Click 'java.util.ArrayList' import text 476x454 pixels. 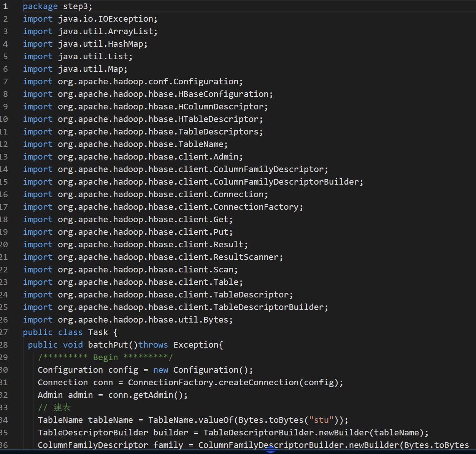pos(105,32)
